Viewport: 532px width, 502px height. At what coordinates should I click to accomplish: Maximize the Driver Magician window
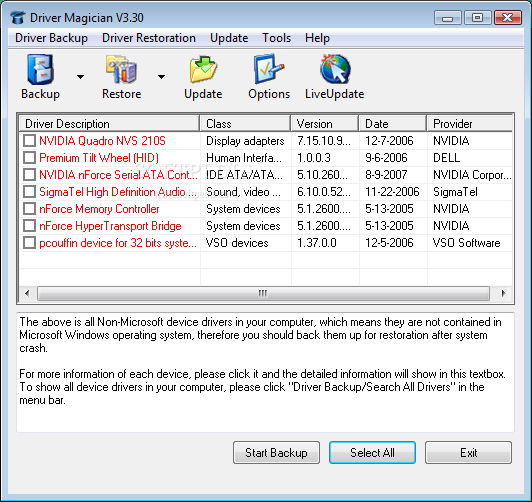pos(477,18)
